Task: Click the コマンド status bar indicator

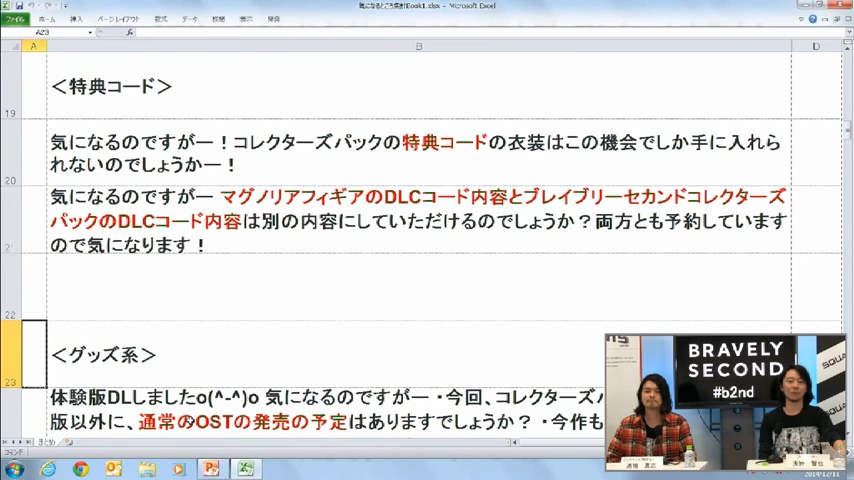Action: click(x=14, y=452)
